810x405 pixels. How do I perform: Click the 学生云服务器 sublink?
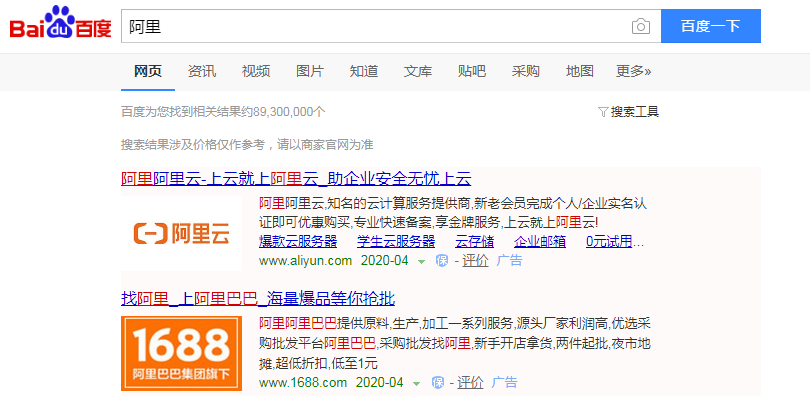coord(396,242)
